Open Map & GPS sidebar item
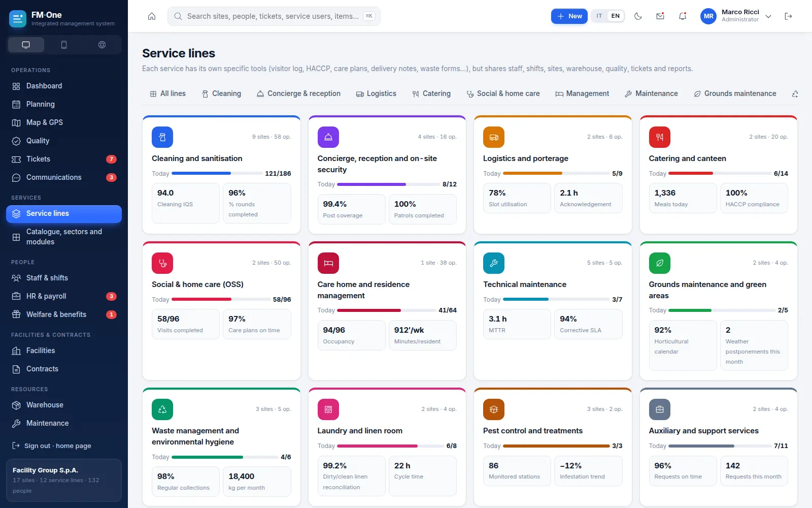This screenshot has width=812, height=508. (x=64, y=122)
